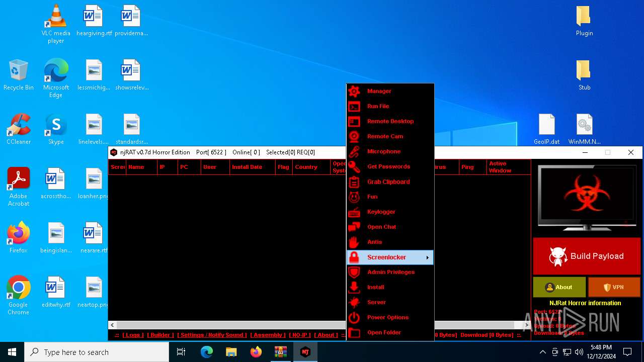644x362 pixels.
Task: Click the Microphone icon in menu
Action: coord(354,151)
